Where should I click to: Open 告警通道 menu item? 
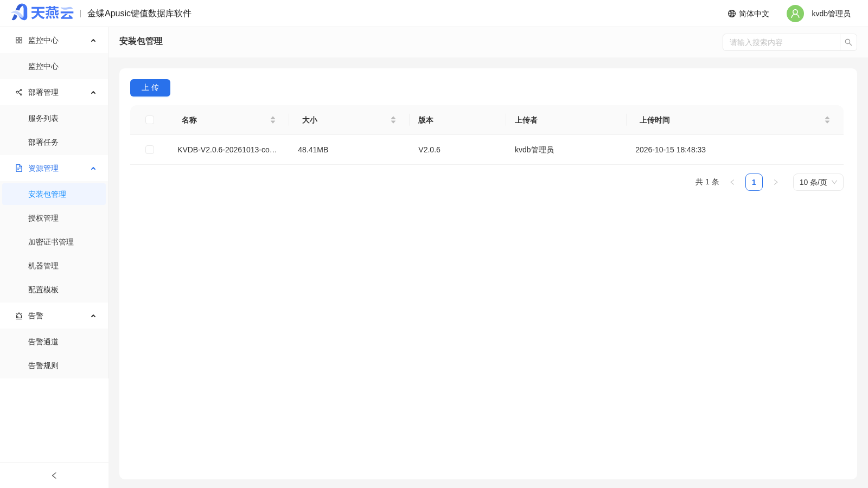(54, 342)
